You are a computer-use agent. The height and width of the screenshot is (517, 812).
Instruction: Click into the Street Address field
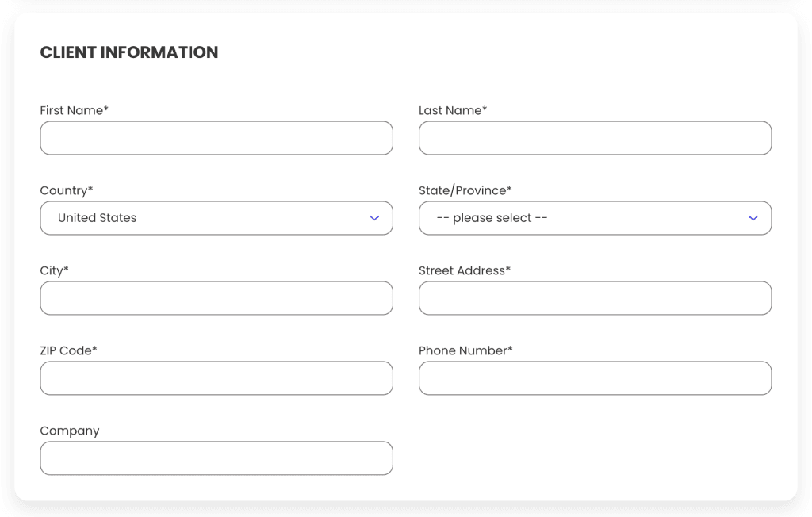click(x=595, y=298)
